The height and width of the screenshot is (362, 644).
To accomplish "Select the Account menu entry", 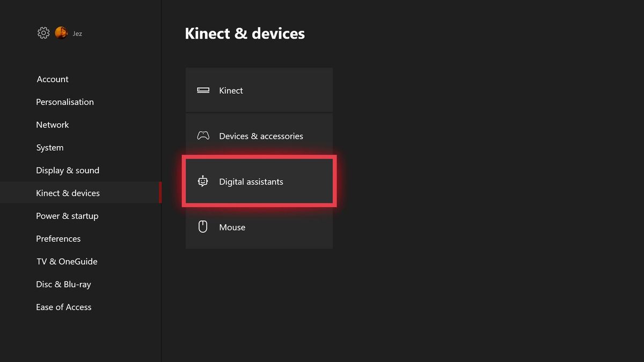I will pos(52,79).
